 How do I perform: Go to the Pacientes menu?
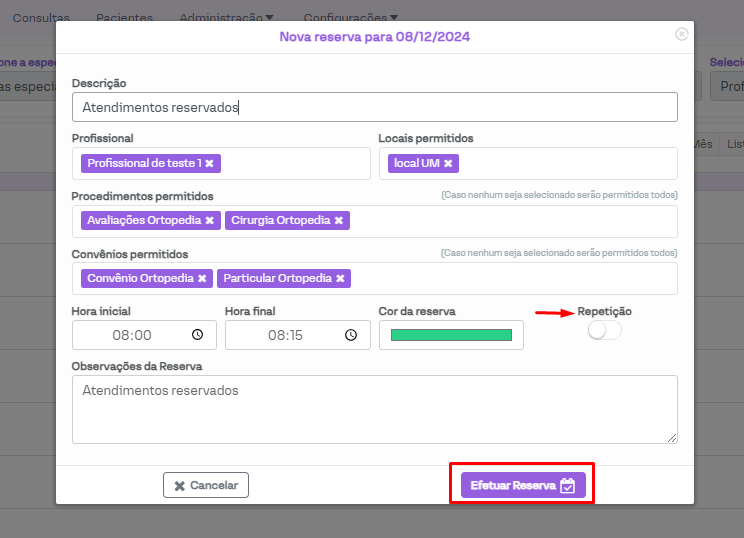point(124,18)
